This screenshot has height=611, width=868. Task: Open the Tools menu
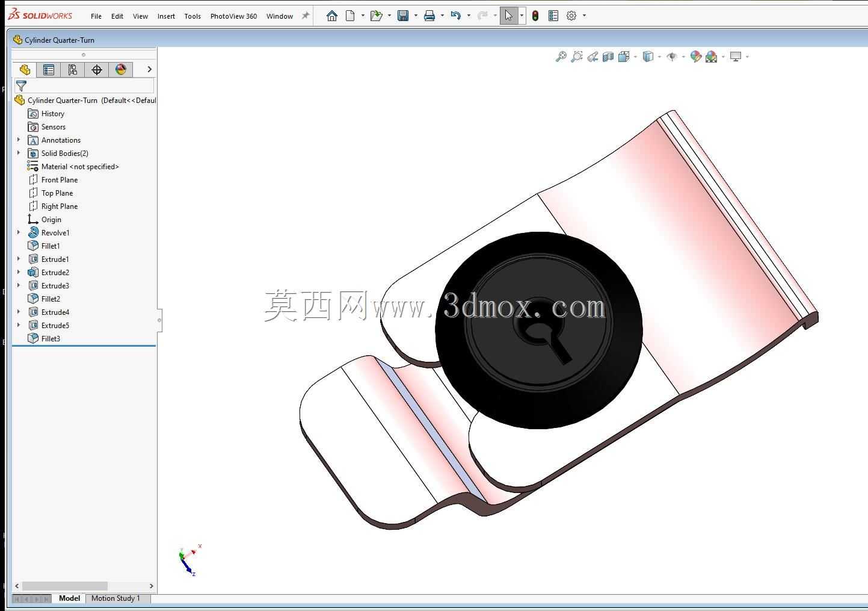point(192,16)
